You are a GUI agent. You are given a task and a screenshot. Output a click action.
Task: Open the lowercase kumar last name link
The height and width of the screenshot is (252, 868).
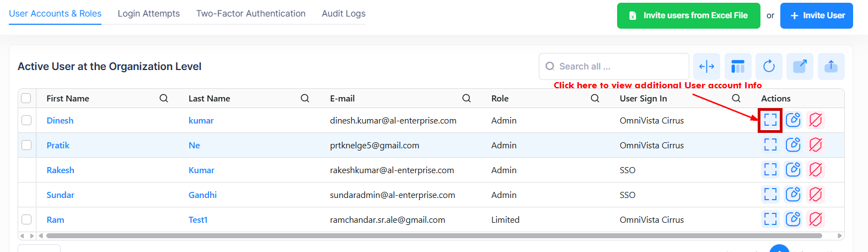[x=201, y=120]
